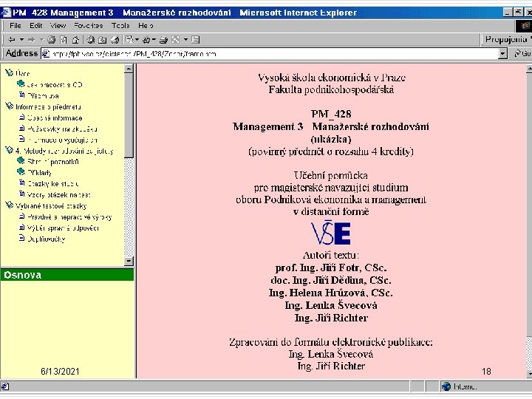This screenshot has height=399, width=532.
Task: Open the File menu
Action: pyautogui.click(x=16, y=25)
